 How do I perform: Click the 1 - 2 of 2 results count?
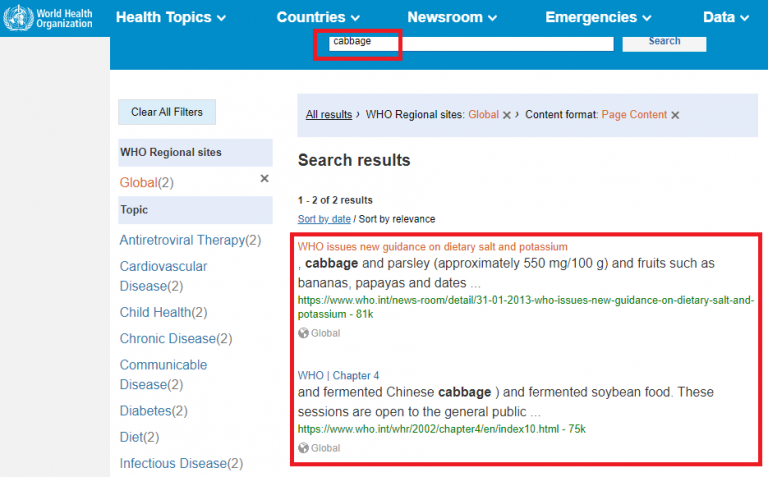[x=335, y=200]
